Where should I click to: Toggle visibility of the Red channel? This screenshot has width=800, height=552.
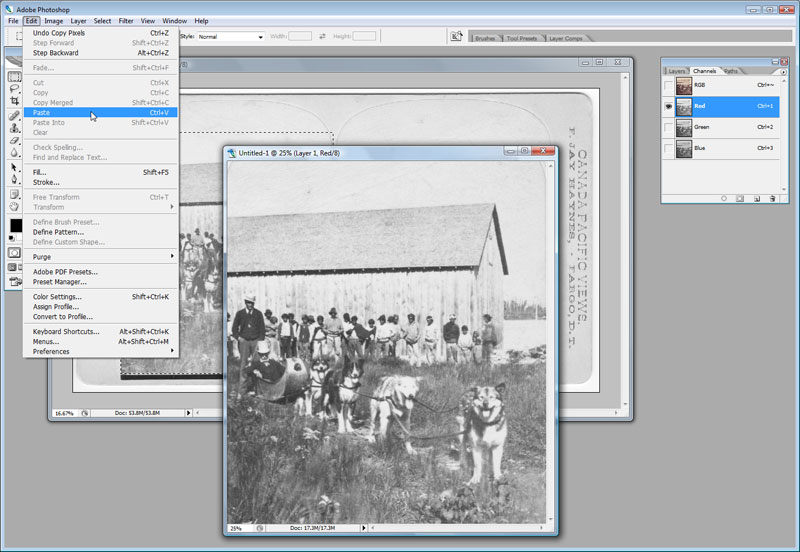(668, 106)
